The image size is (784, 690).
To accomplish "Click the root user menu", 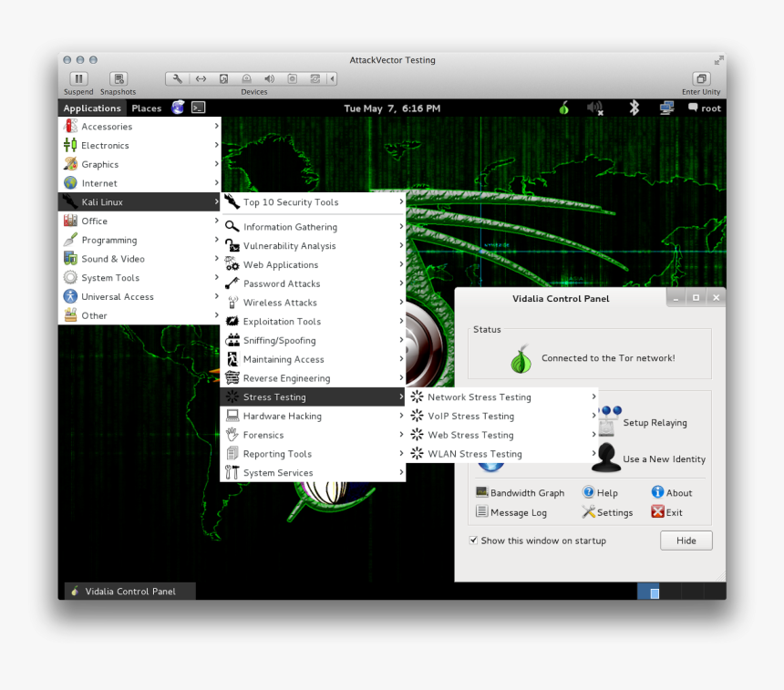I will click(x=705, y=108).
